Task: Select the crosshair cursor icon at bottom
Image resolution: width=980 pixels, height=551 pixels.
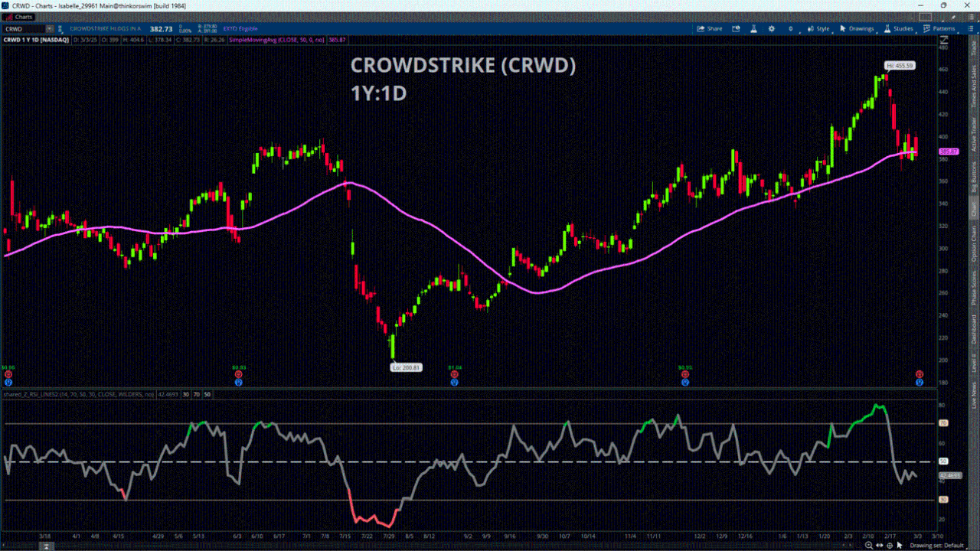Action: [890, 546]
